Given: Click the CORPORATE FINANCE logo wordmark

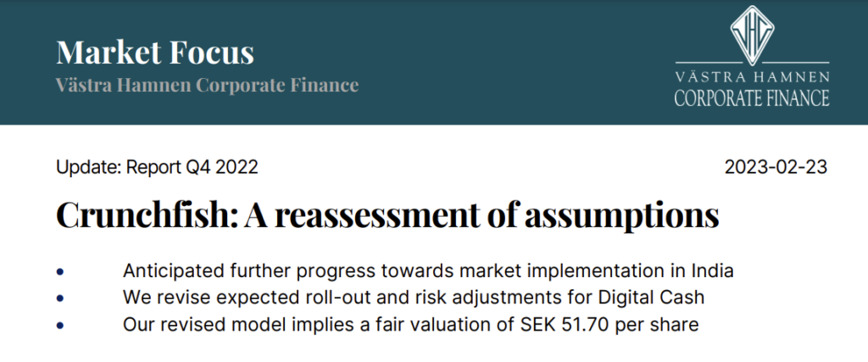Looking at the screenshot, I should (x=752, y=97).
